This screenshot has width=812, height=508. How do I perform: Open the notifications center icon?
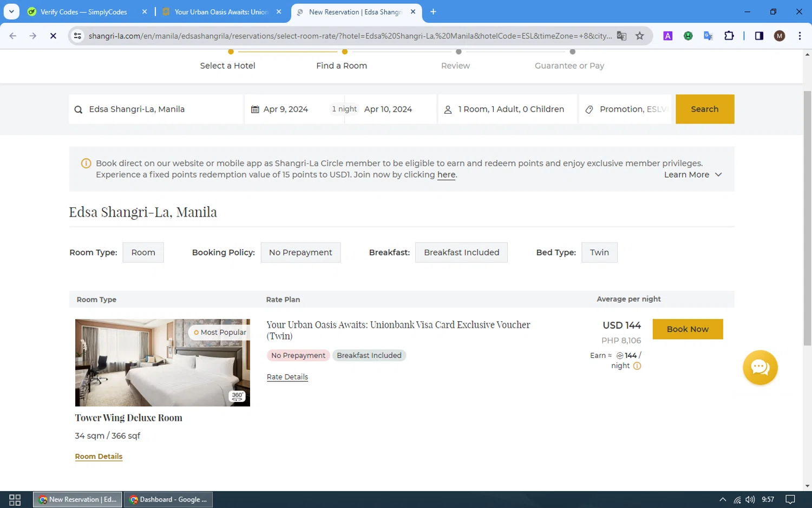click(x=790, y=500)
